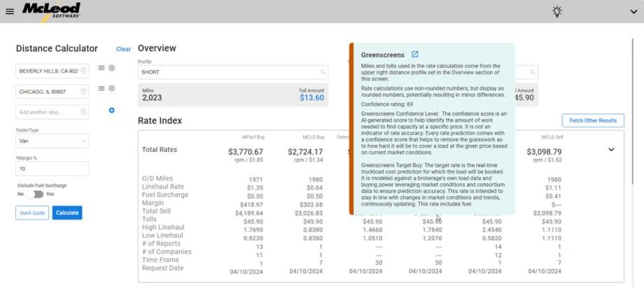Click the Linehaul Rate row label
Image resolution: width=644 pixels, height=287 pixels.
[163, 187]
